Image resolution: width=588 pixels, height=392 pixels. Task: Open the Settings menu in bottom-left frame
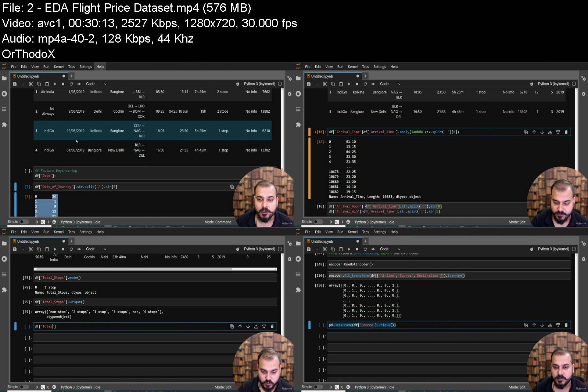click(x=86, y=232)
